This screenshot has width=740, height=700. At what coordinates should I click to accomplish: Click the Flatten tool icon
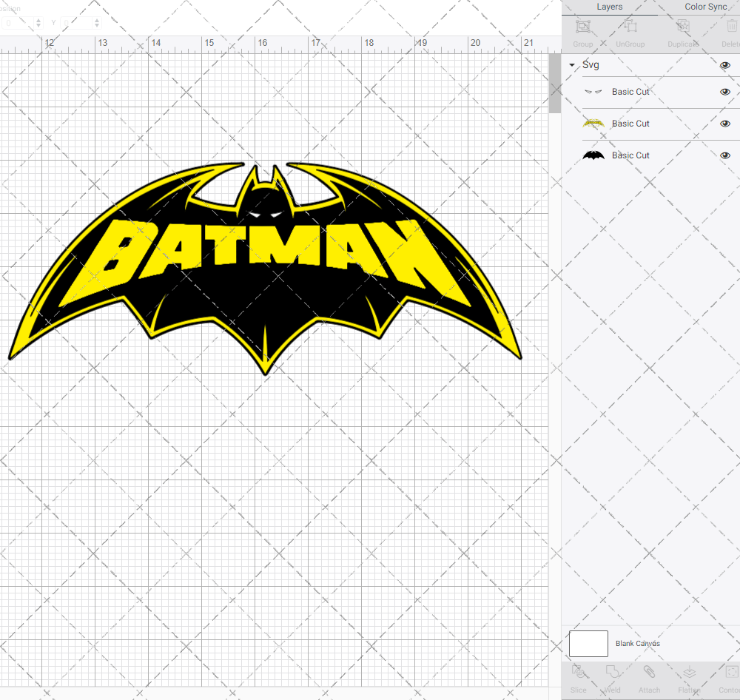[x=689, y=672]
